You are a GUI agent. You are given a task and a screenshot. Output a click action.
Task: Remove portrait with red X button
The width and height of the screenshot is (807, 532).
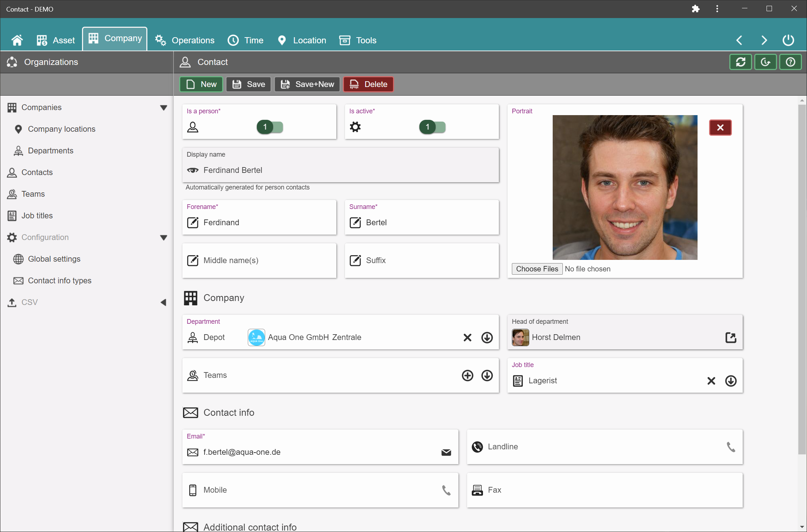coord(720,127)
